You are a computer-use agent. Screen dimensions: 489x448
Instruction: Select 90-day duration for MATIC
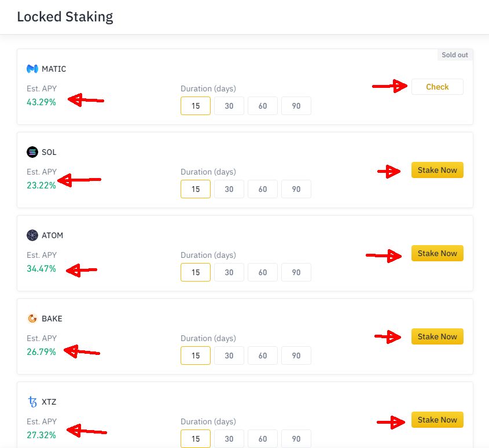point(296,106)
